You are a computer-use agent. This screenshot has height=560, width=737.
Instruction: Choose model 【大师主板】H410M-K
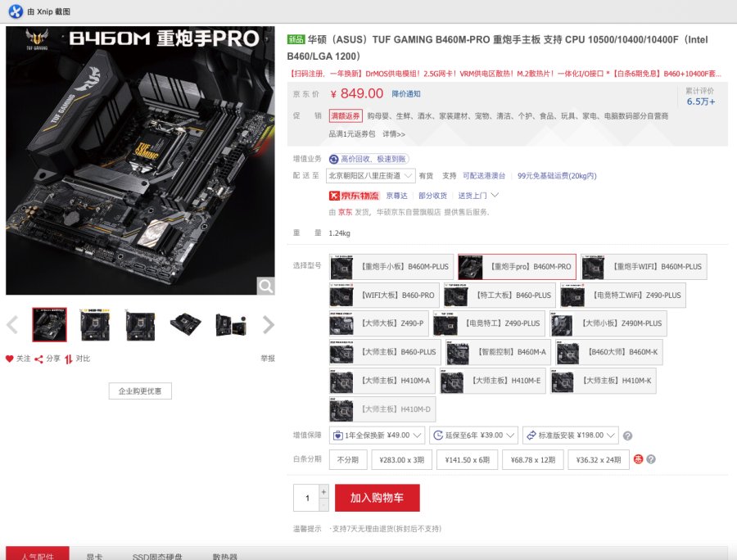pos(603,381)
